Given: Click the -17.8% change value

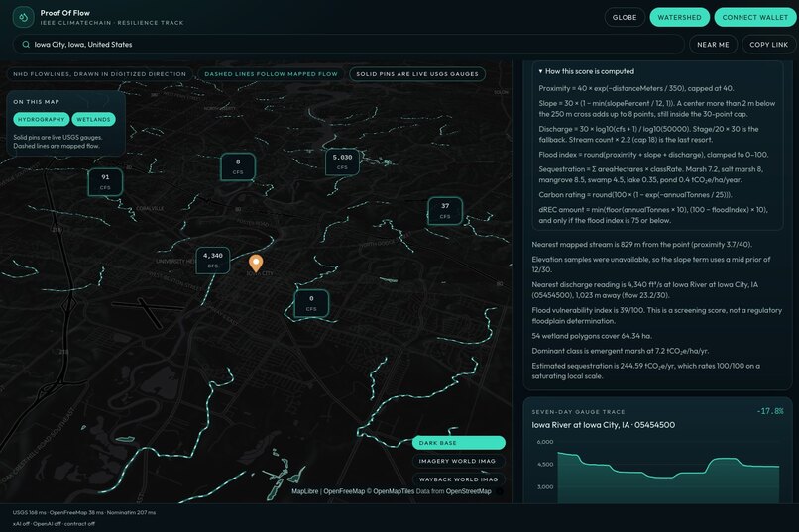Looking at the screenshot, I should coord(770,411).
